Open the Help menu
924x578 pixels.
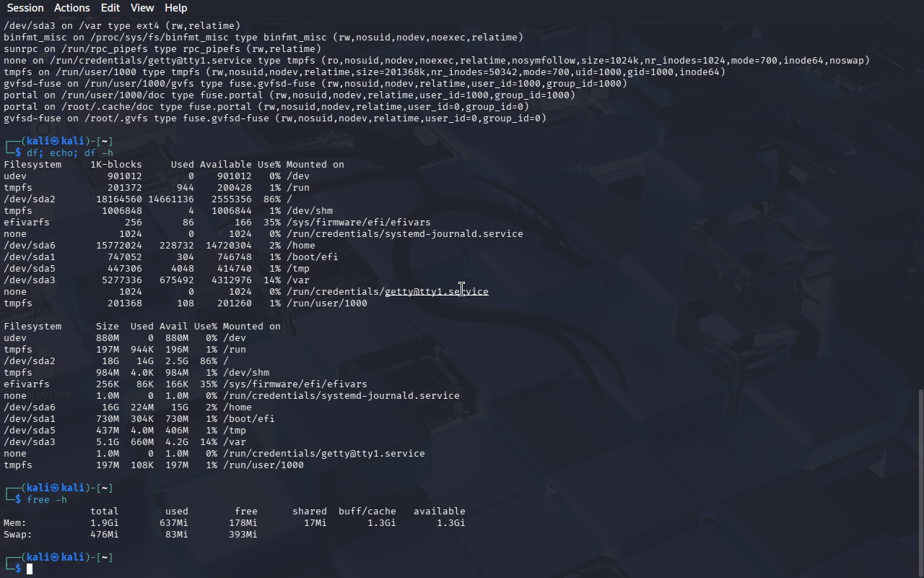175,8
